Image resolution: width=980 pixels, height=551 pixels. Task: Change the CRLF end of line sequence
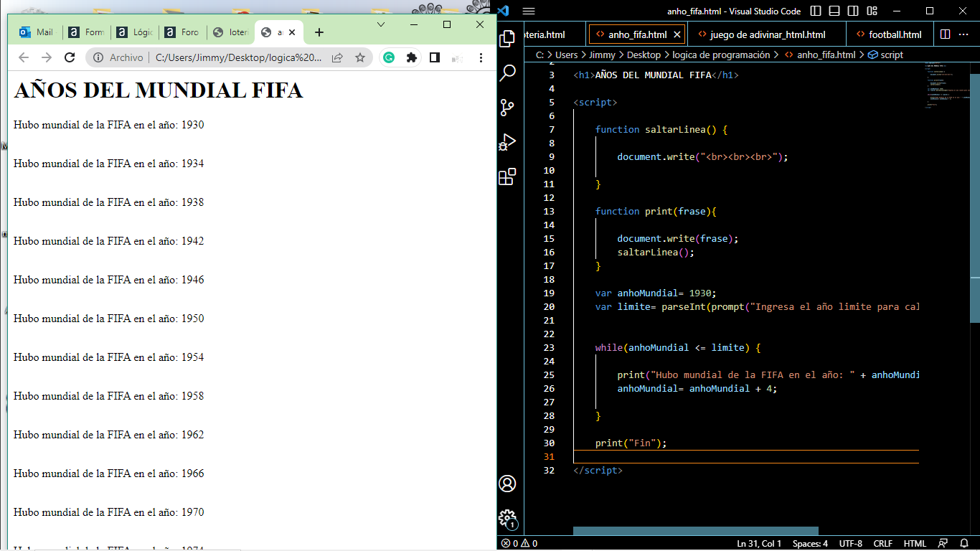point(882,544)
